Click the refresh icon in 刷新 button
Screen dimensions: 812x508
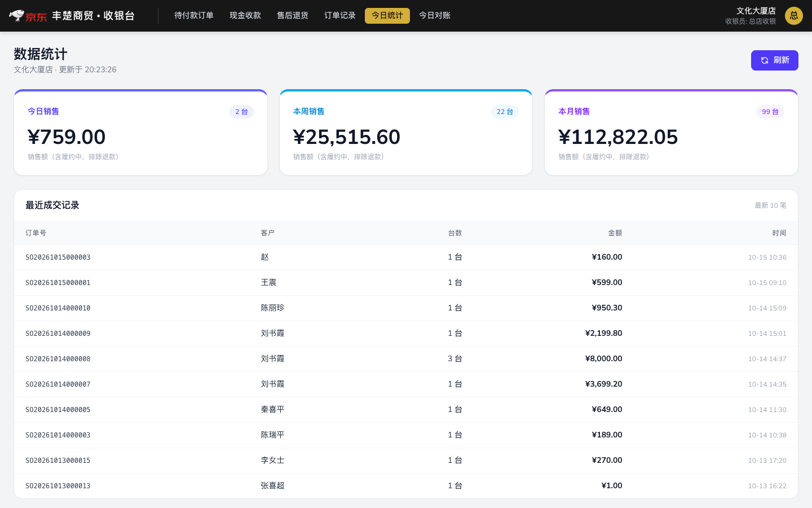tap(765, 60)
